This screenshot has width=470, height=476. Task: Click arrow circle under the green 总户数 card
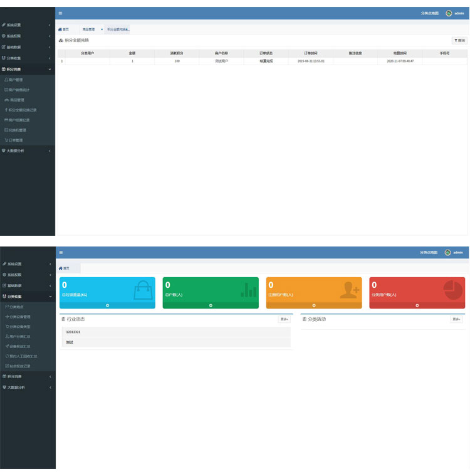point(211,305)
